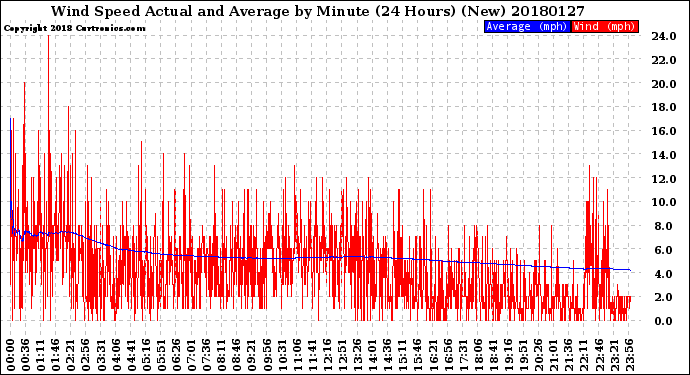
Task: Click the 02:21 time axis label
Action: pyautogui.click(x=71, y=355)
